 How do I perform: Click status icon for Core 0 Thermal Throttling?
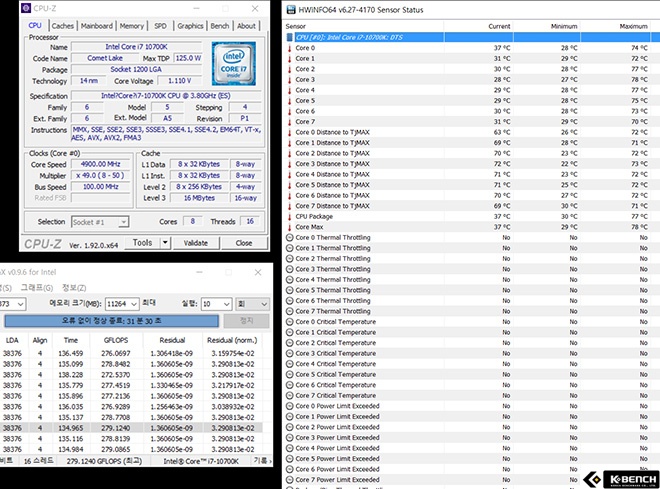point(290,237)
